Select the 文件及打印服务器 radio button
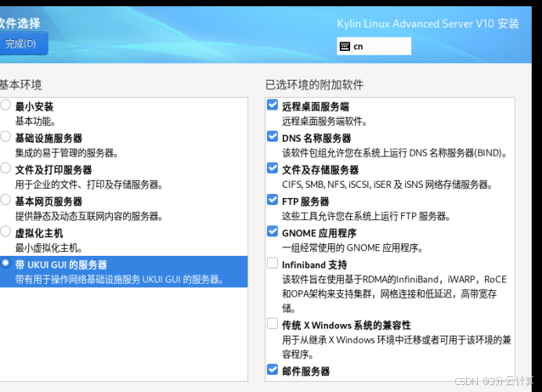This screenshot has width=542, height=392. [x=5, y=168]
